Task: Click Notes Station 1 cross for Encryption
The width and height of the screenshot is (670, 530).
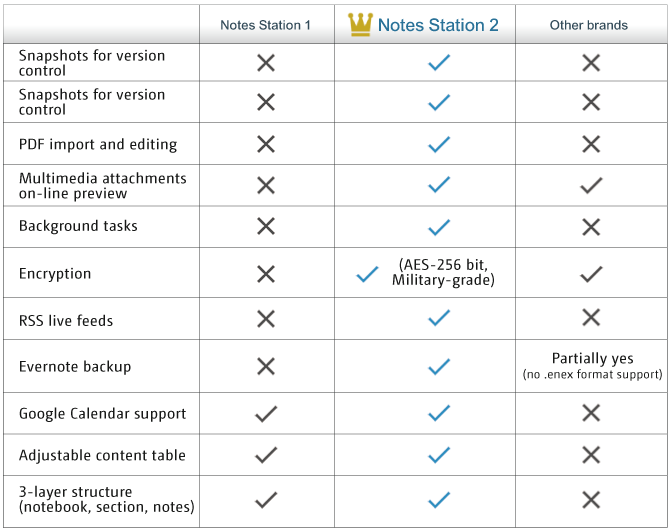Action: (265, 273)
